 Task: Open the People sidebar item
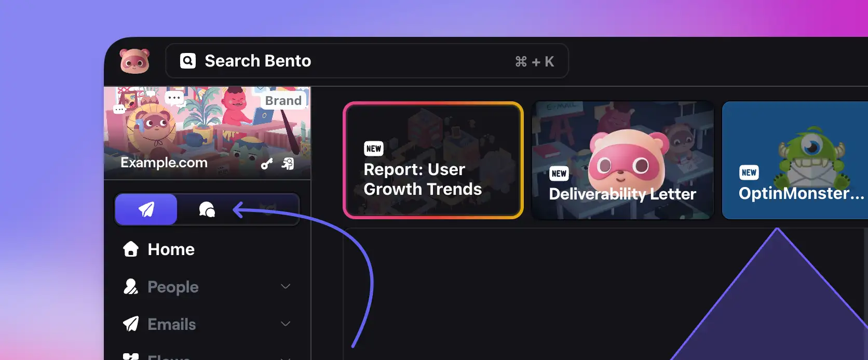pyautogui.click(x=207, y=287)
